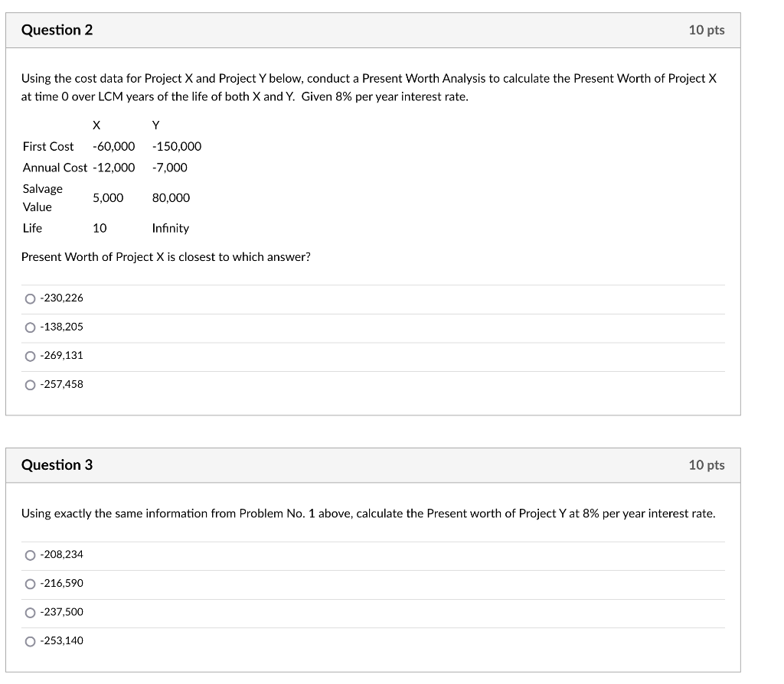
Task: Select answer -138,205 for Question 2
Action: pyautogui.click(x=31, y=327)
